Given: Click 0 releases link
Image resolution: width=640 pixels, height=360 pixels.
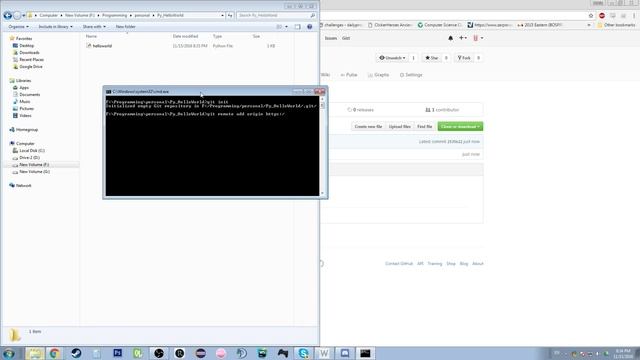Looking at the screenshot, I should pos(360,110).
